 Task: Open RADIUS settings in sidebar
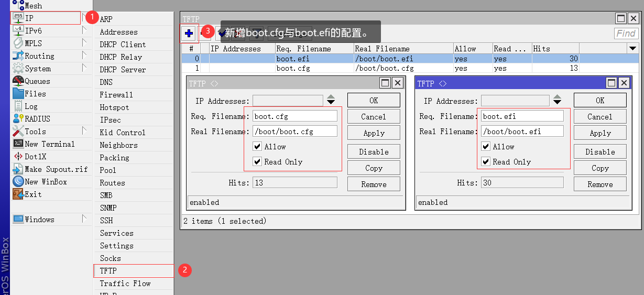click(37, 119)
